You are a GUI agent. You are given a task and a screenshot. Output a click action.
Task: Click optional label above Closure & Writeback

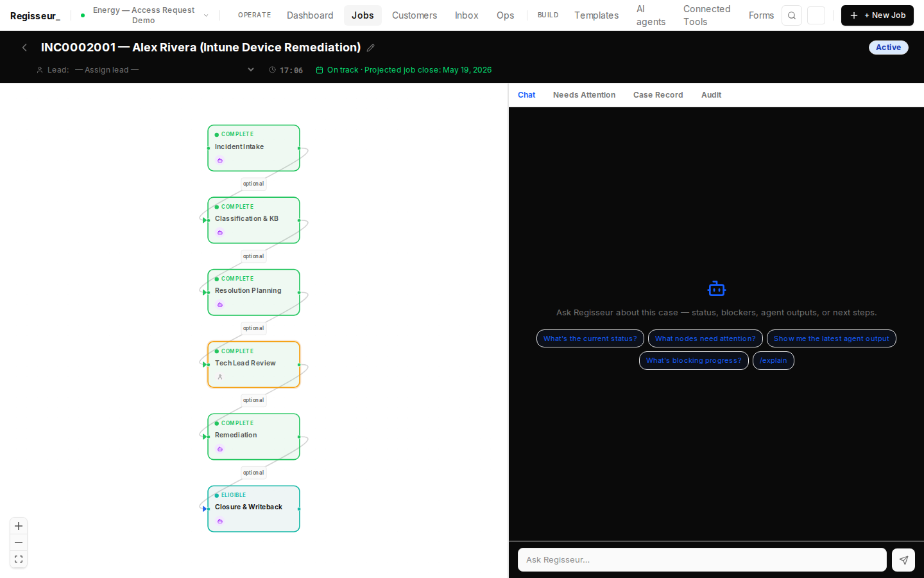point(253,473)
